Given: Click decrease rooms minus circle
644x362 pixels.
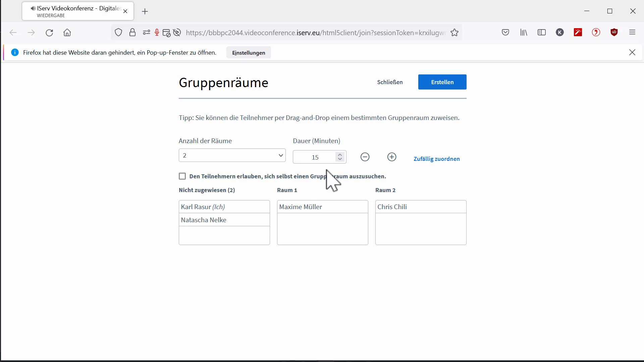Looking at the screenshot, I should (x=365, y=157).
